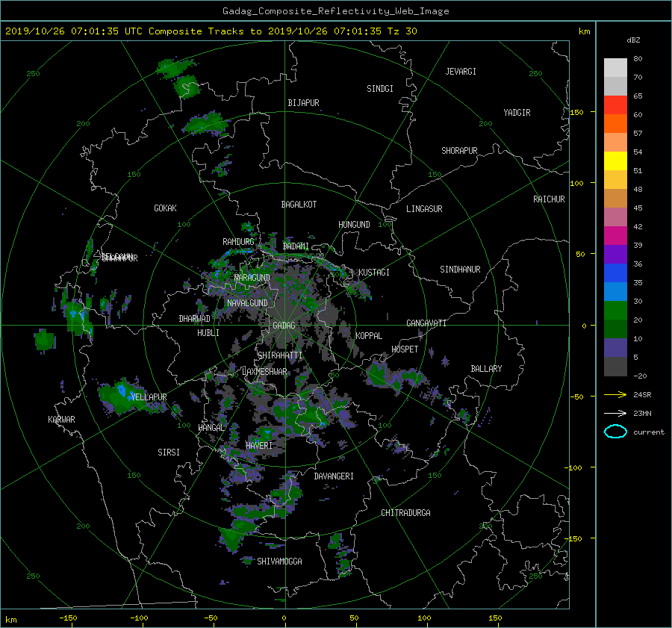Click the Gadag Composite Reflectivity title text

[335, 11]
